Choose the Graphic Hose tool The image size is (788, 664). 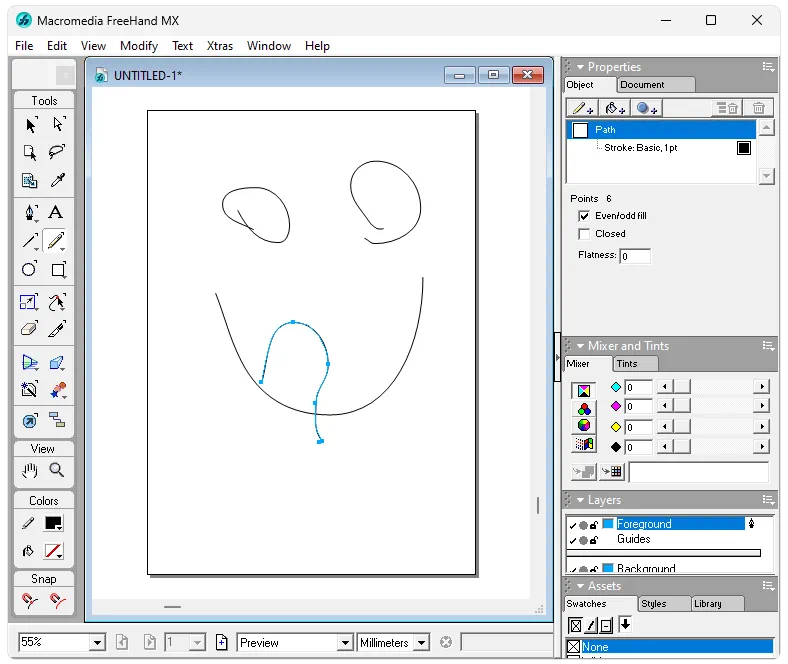coord(58,390)
